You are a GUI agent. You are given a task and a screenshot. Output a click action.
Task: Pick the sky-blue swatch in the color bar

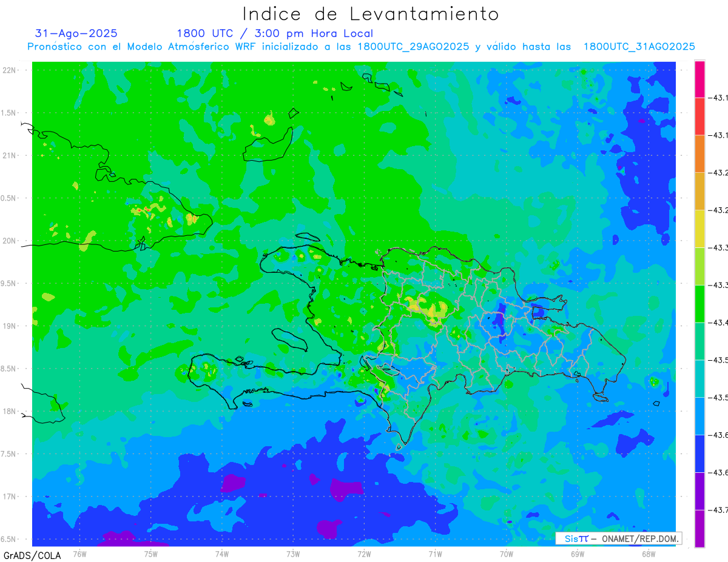(x=699, y=416)
